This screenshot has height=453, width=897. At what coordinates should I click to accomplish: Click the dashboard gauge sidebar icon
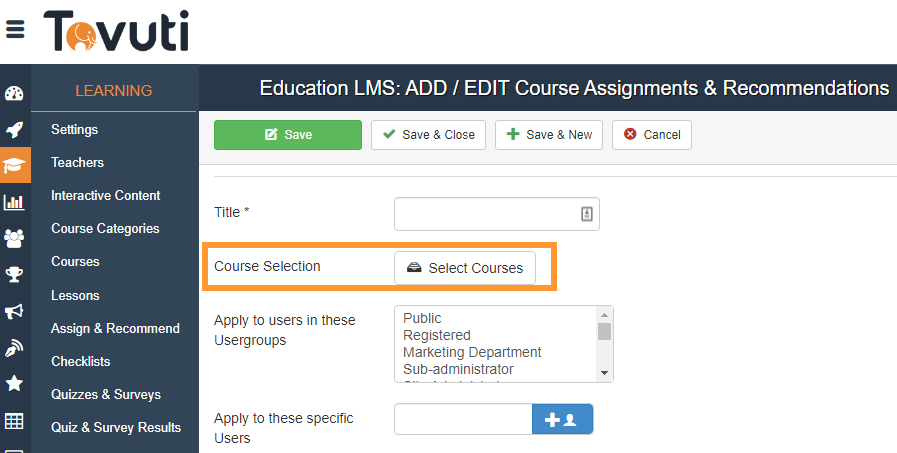tap(14, 95)
